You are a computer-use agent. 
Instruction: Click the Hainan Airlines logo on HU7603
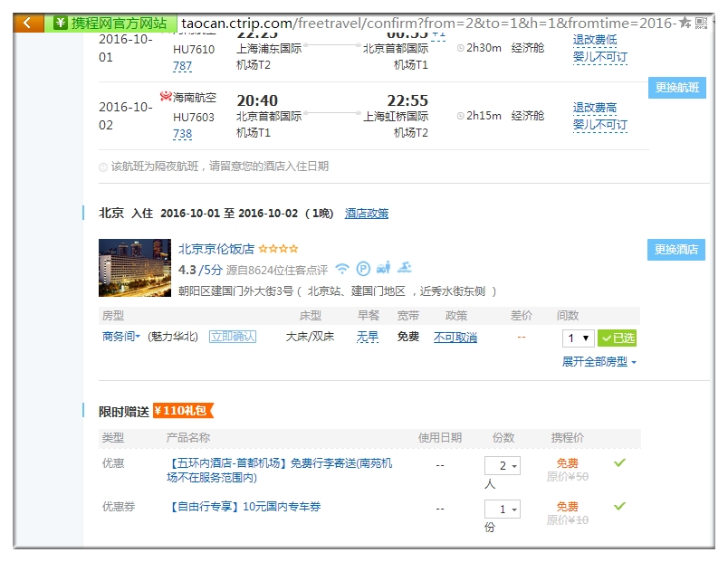tap(166, 97)
